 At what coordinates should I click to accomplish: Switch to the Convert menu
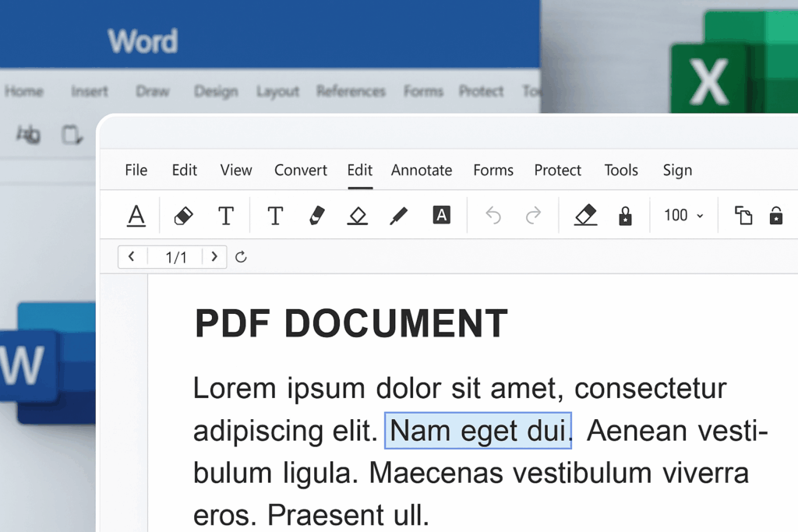pos(301,170)
